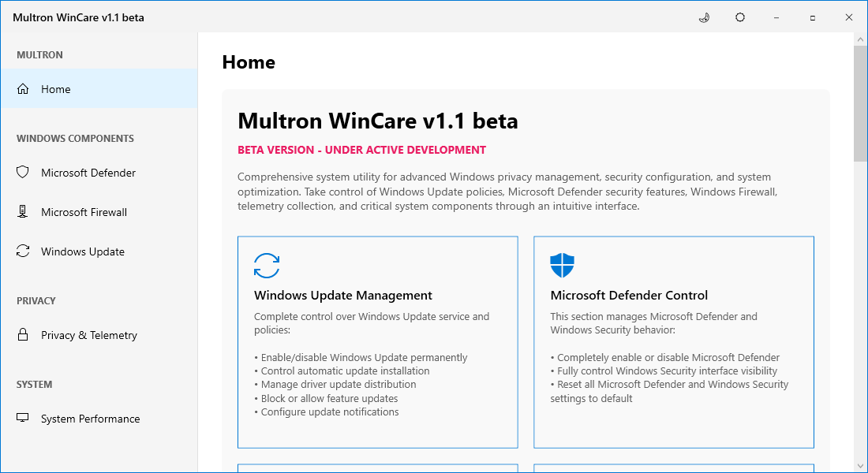This screenshot has width=868, height=473.
Task: Click the circle icon in the title bar
Action: (740, 17)
